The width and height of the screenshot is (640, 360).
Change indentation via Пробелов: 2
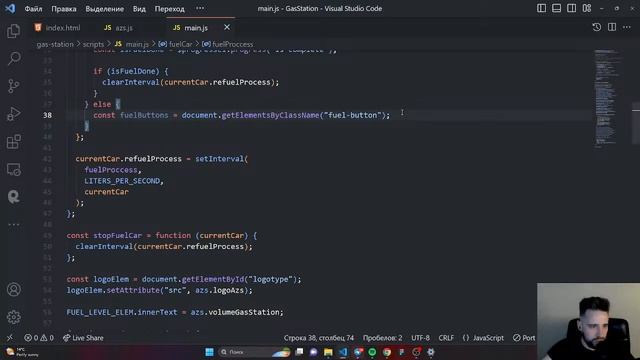(382, 338)
